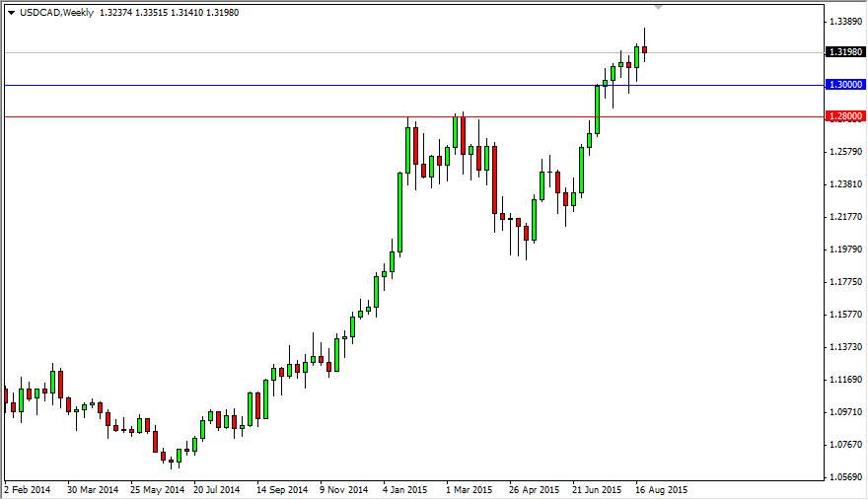Click the 1.25790 price scale label
868x500 pixels.
pyautogui.click(x=846, y=152)
